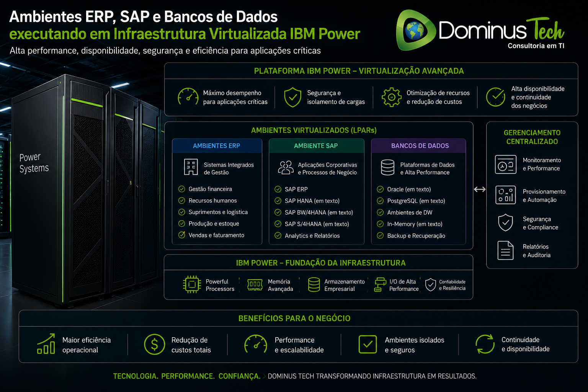
Task: Click the gauge icon for Performance e escalabilidade
Action: 256,344
